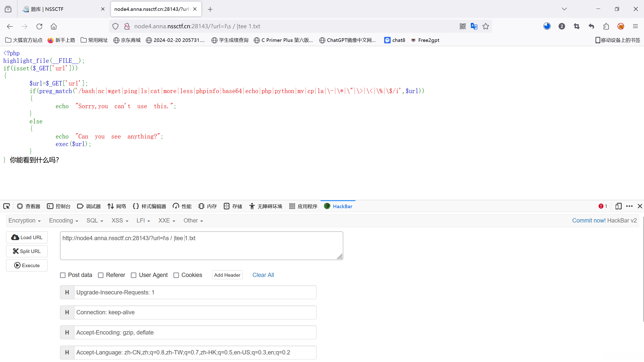
Task: Open the 控制台 devtools tab
Action: point(59,206)
